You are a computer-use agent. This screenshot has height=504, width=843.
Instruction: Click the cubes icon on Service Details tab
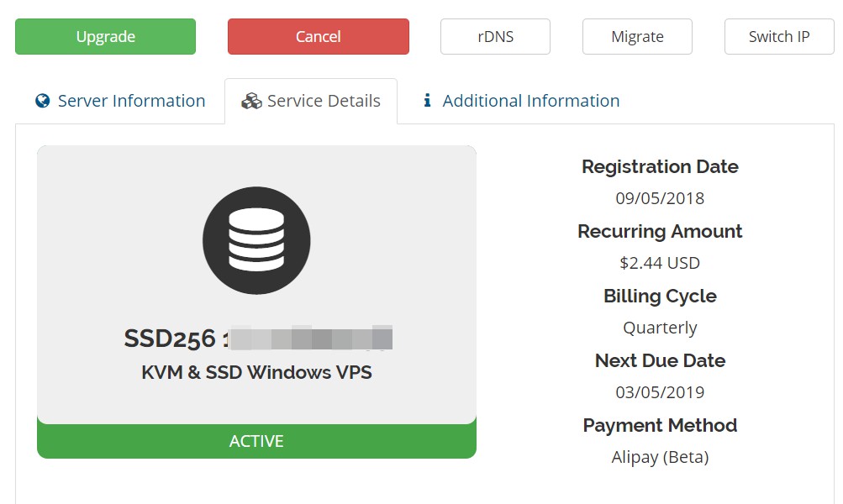[x=251, y=102]
